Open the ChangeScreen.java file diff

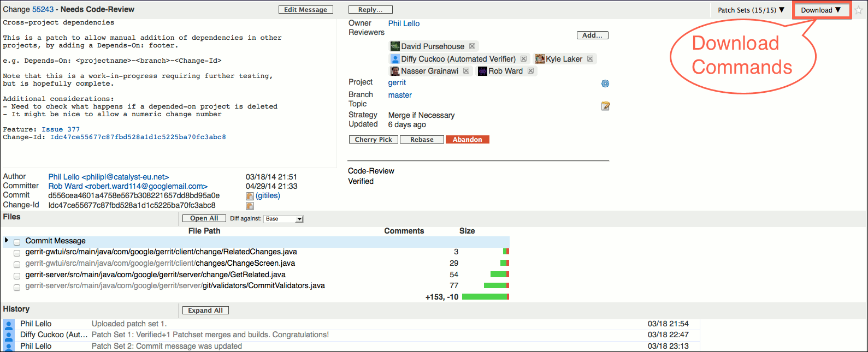[160, 263]
